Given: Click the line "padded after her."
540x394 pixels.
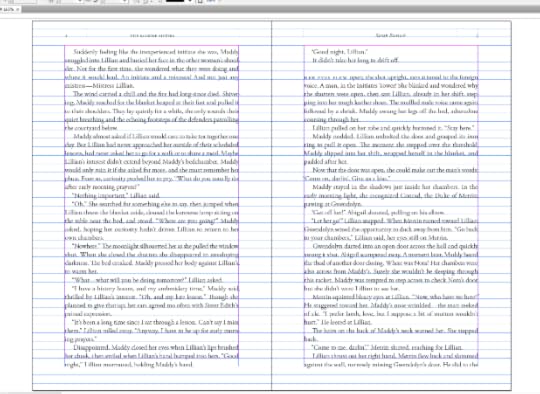Looking at the screenshot, I should pyautogui.click(x=326, y=162).
